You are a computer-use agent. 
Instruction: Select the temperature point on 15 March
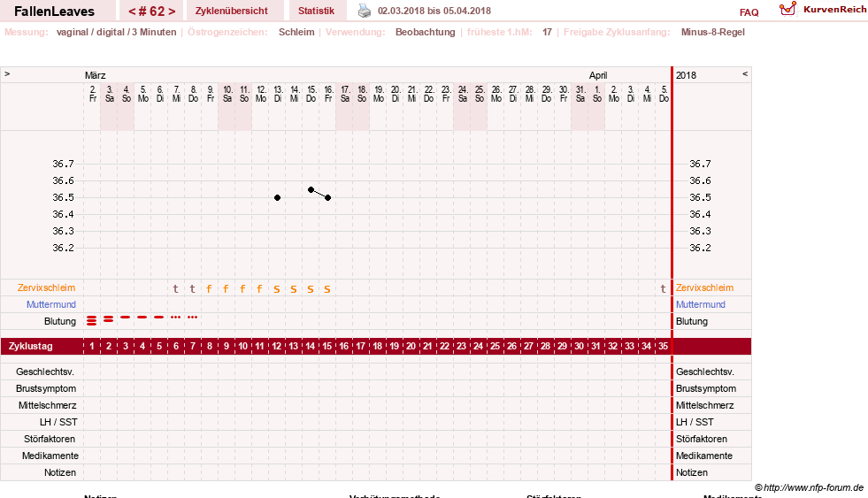pos(311,190)
